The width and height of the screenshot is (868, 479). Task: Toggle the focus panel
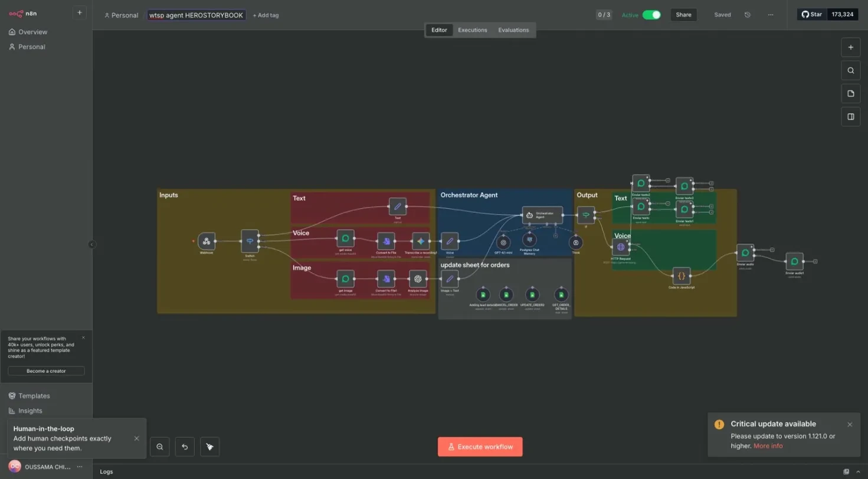pyautogui.click(x=850, y=116)
